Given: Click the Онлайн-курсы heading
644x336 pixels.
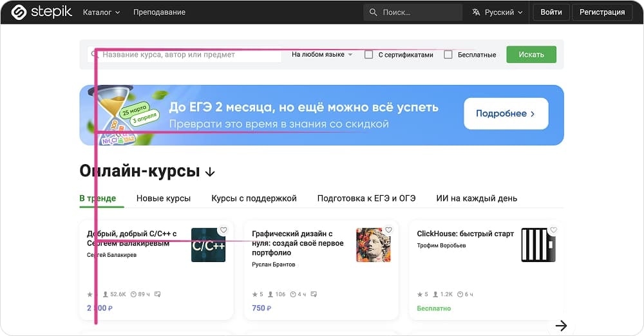Looking at the screenshot, I should tap(140, 171).
